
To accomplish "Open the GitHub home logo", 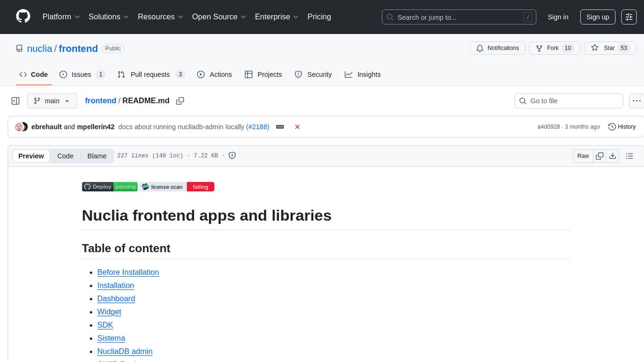I will click(x=23, y=17).
